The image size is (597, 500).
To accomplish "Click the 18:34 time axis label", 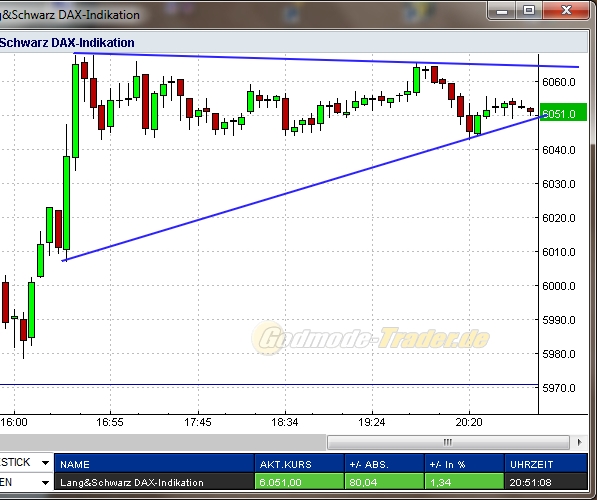I will [285, 422].
